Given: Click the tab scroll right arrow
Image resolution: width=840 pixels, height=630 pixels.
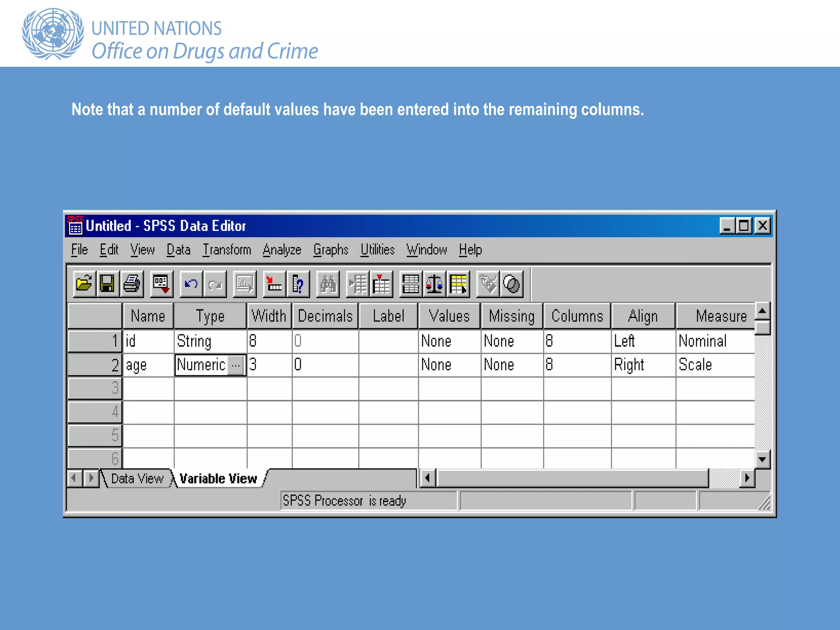Looking at the screenshot, I should point(91,478).
